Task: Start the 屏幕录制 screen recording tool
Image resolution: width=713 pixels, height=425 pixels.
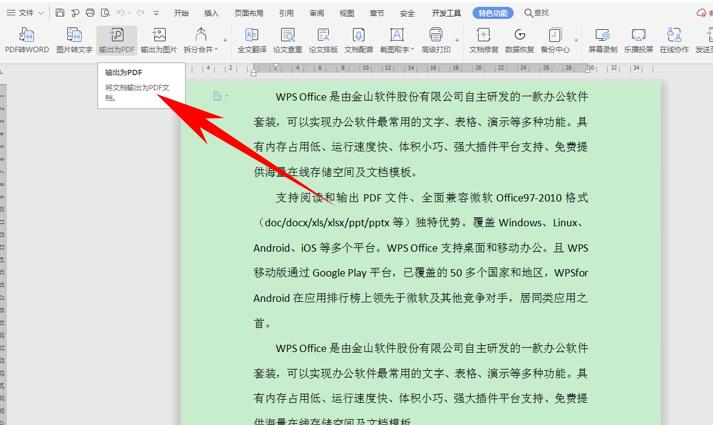Action: coord(603,40)
